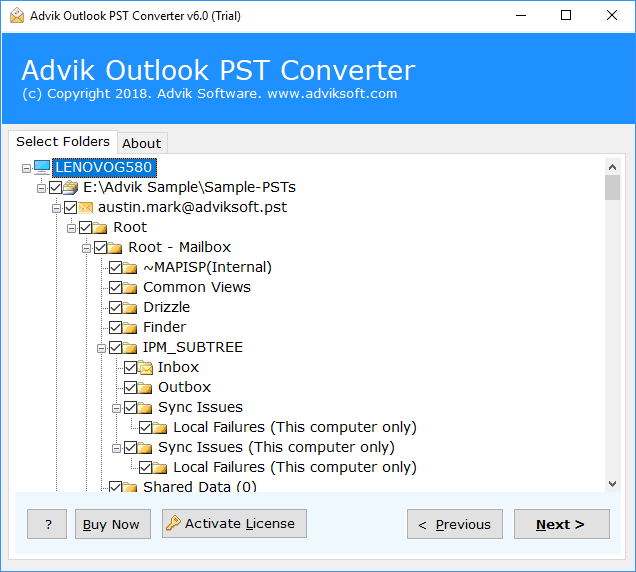Screen dimensions: 636x572
Task: Uncheck the Common Views checkbox
Action: click(116, 288)
